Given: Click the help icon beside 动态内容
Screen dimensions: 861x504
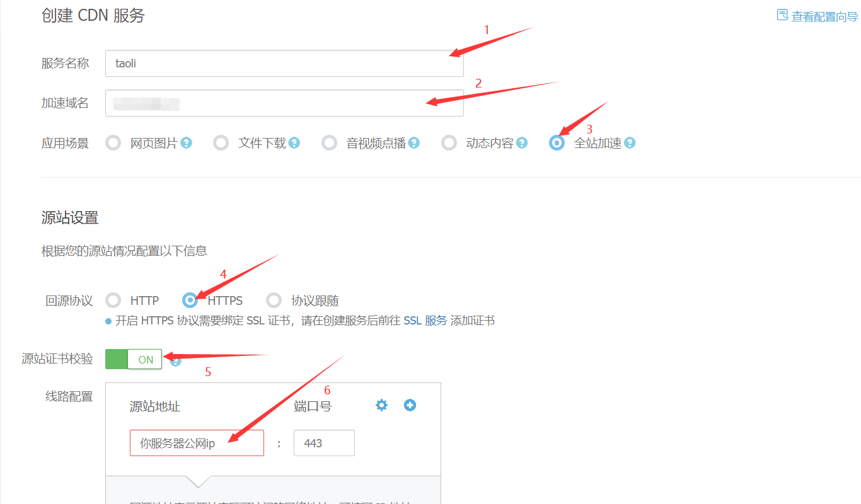Looking at the screenshot, I should pos(522,143).
